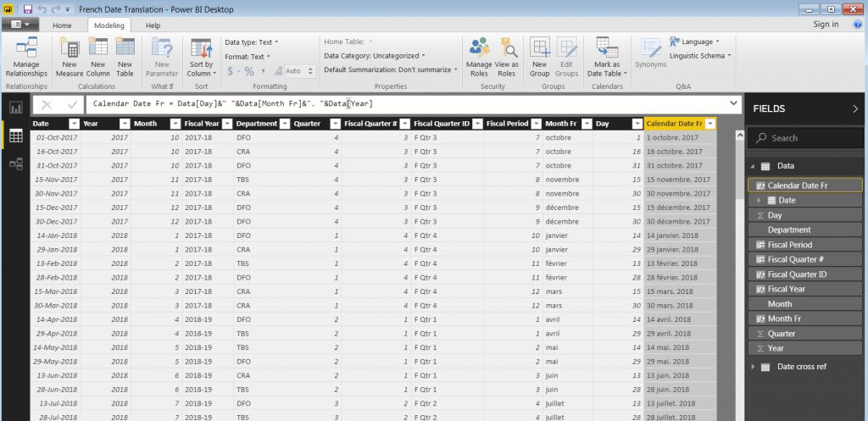
Task: Click Mark as Date Table
Action: click(x=607, y=51)
